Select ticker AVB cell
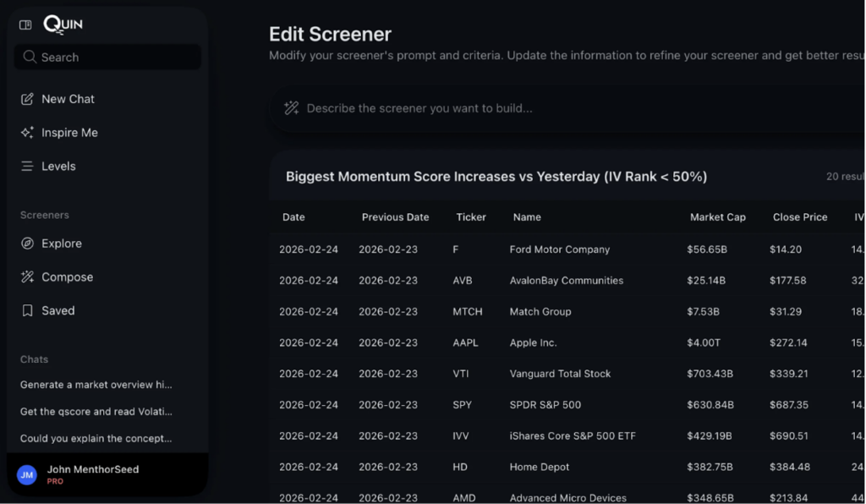 tap(463, 281)
